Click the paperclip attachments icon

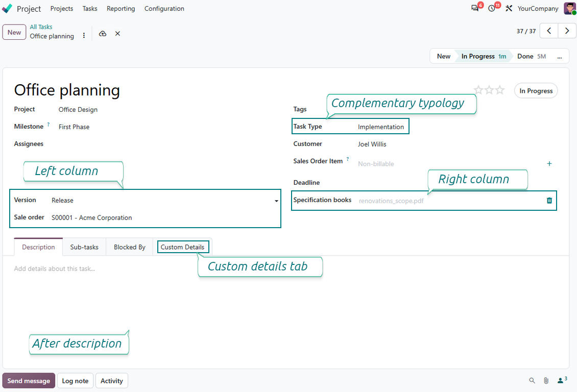(x=546, y=381)
